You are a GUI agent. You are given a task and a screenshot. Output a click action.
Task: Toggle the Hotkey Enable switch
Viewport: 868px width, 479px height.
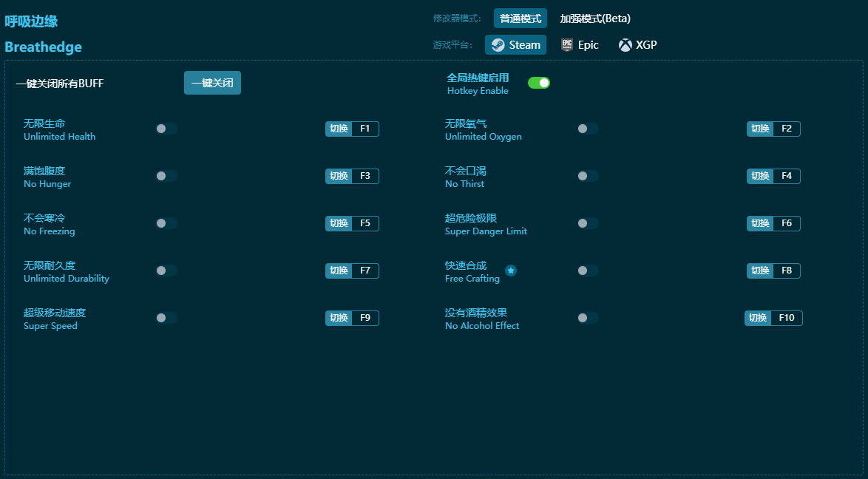[x=539, y=83]
